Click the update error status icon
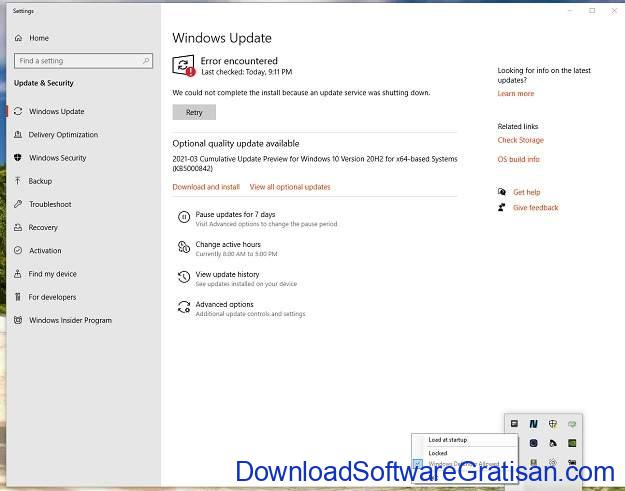The image size is (625, 491). (x=184, y=65)
